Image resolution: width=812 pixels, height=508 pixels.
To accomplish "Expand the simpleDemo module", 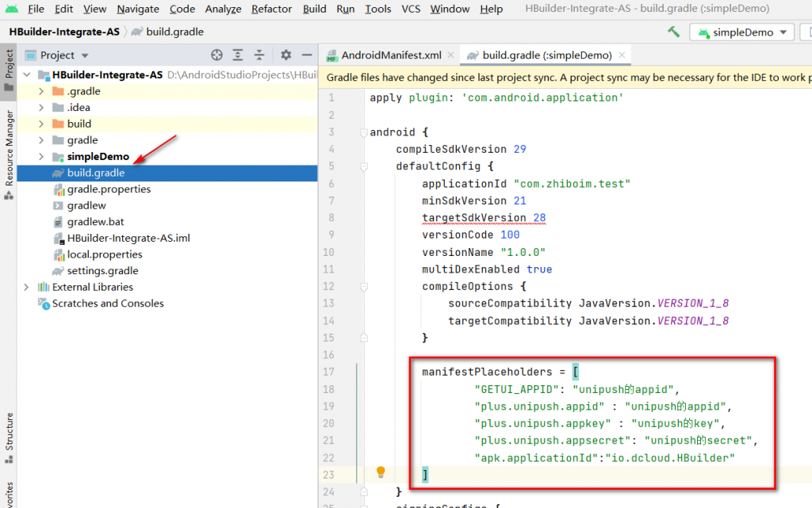I will [41, 157].
